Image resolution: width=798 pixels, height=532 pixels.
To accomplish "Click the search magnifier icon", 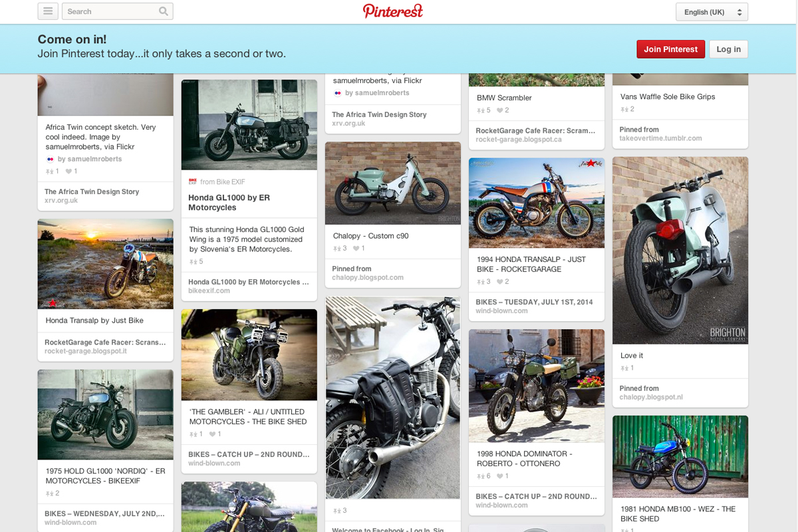I will pos(164,11).
